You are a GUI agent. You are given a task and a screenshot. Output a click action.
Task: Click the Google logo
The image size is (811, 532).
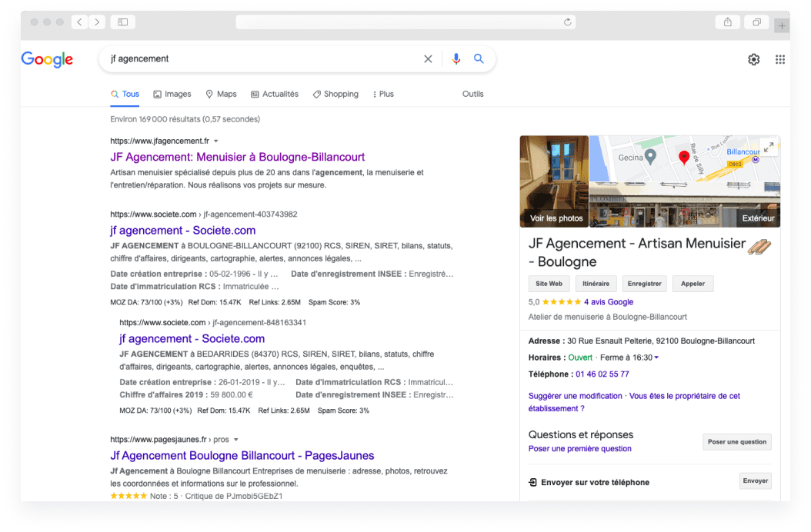point(47,59)
